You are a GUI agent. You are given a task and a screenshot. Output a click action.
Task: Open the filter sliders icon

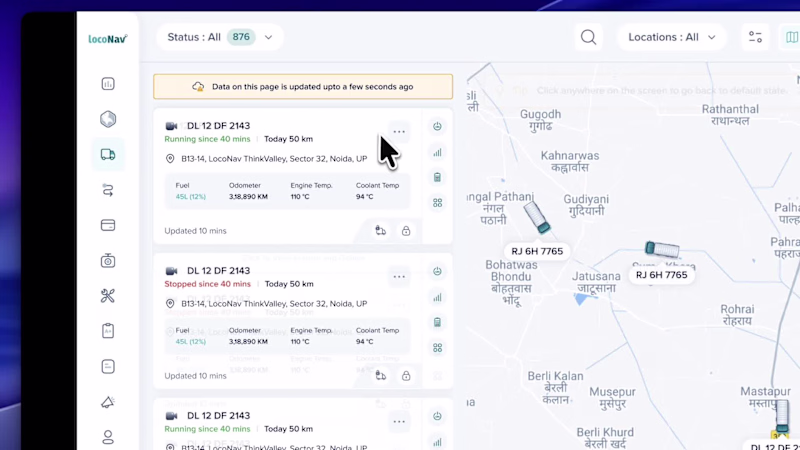pos(756,37)
